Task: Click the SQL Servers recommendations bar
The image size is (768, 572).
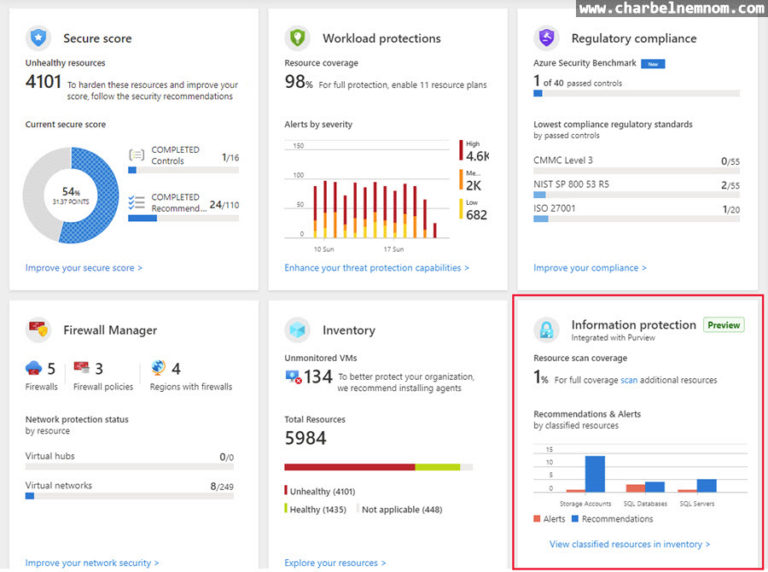Action: [x=707, y=485]
